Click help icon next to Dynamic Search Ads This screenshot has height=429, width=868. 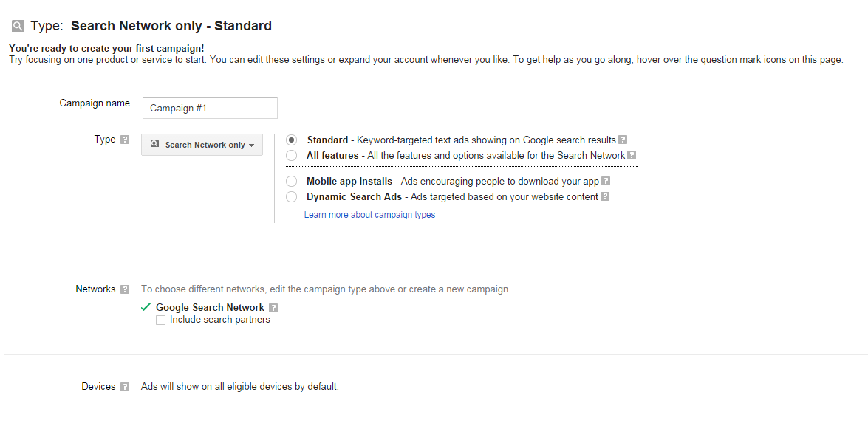[x=605, y=196]
